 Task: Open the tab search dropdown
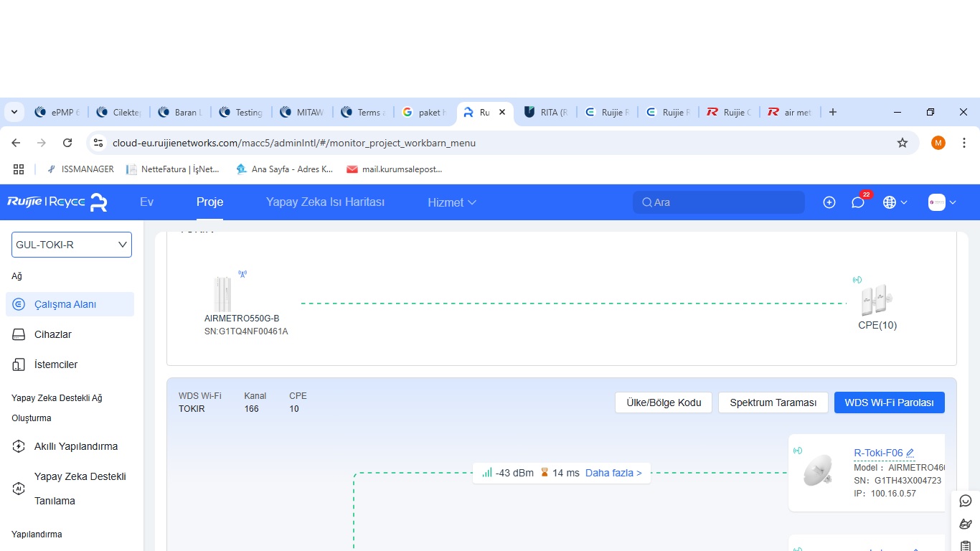[x=14, y=113]
